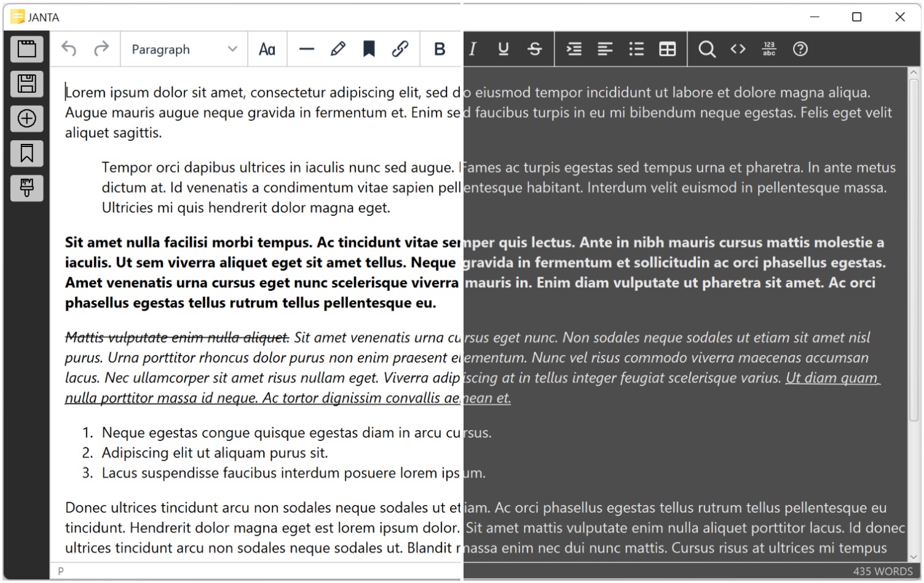
Task: Select the highlighter pen tool
Action: [x=338, y=49]
